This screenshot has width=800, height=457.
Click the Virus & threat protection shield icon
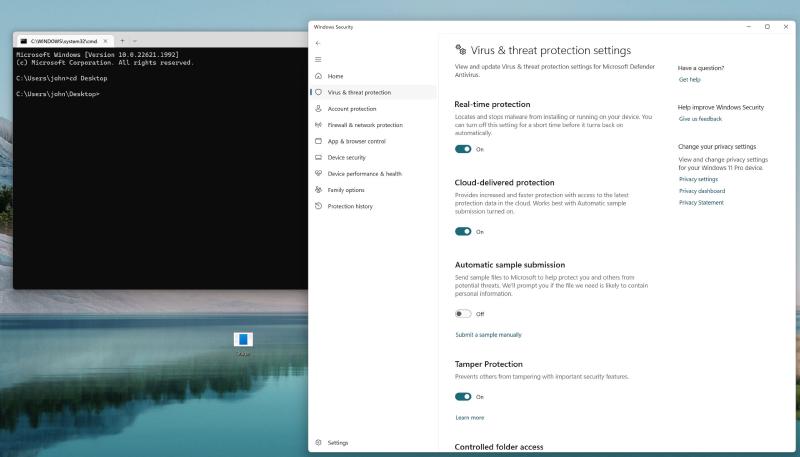[x=318, y=92]
